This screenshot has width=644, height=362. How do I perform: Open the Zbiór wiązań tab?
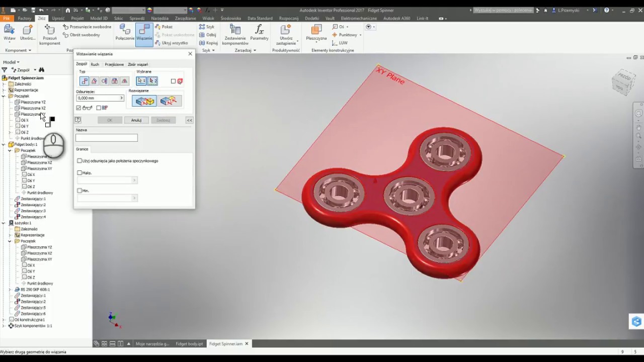tap(138, 64)
